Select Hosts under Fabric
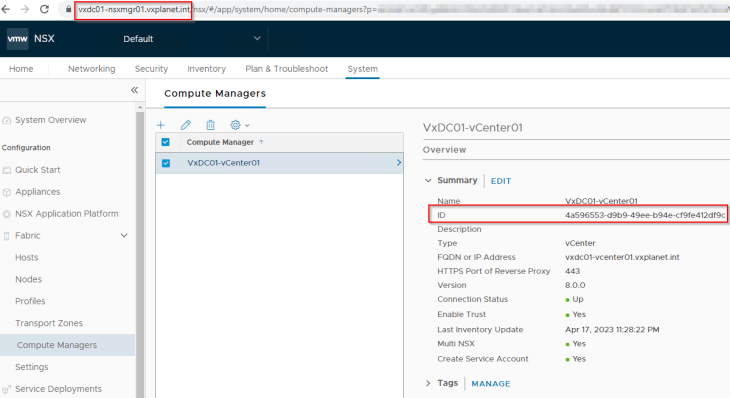This screenshot has width=730, height=398. tap(27, 257)
